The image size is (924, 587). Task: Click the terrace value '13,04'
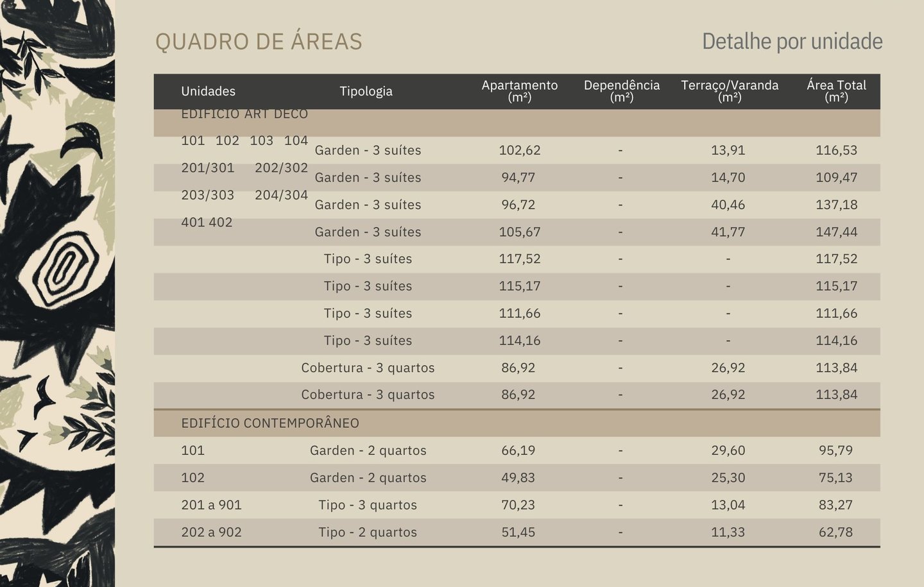[728, 505]
